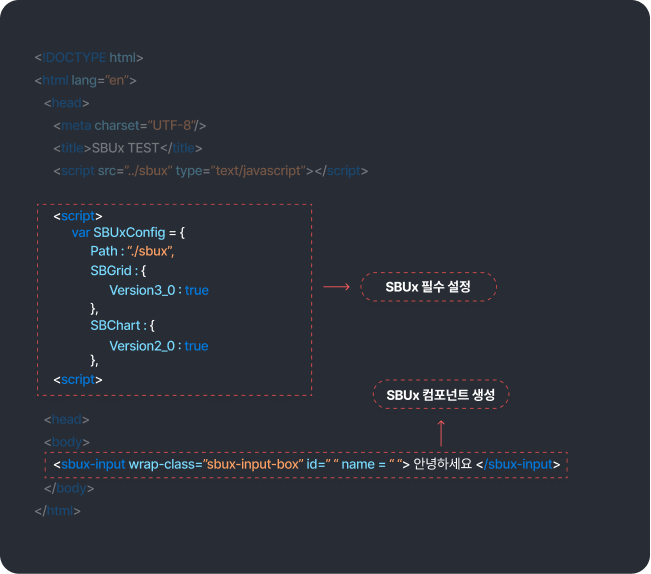
Task: Select the html lang="en" tag
Action: coord(85,80)
